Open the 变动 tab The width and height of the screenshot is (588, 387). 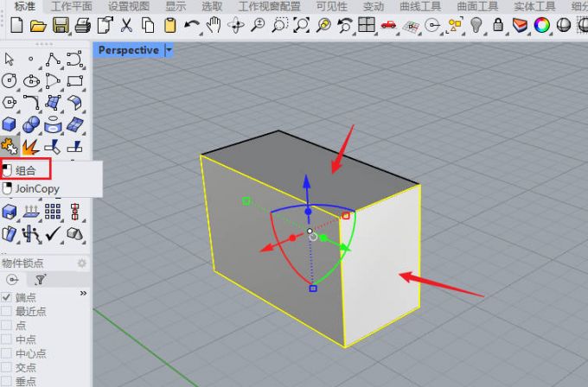click(x=374, y=6)
